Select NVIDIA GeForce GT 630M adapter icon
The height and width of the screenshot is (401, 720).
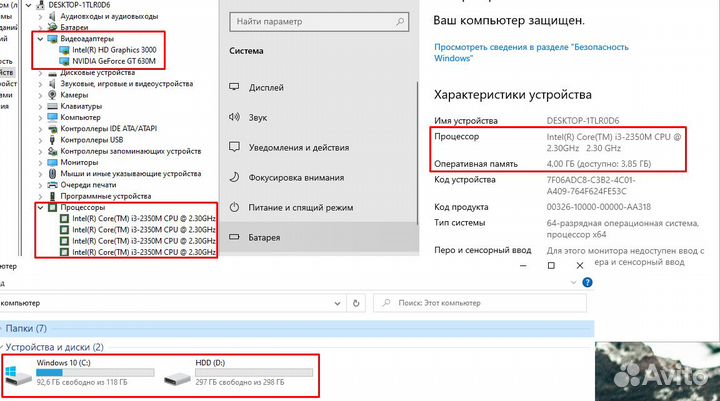click(x=64, y=61)
